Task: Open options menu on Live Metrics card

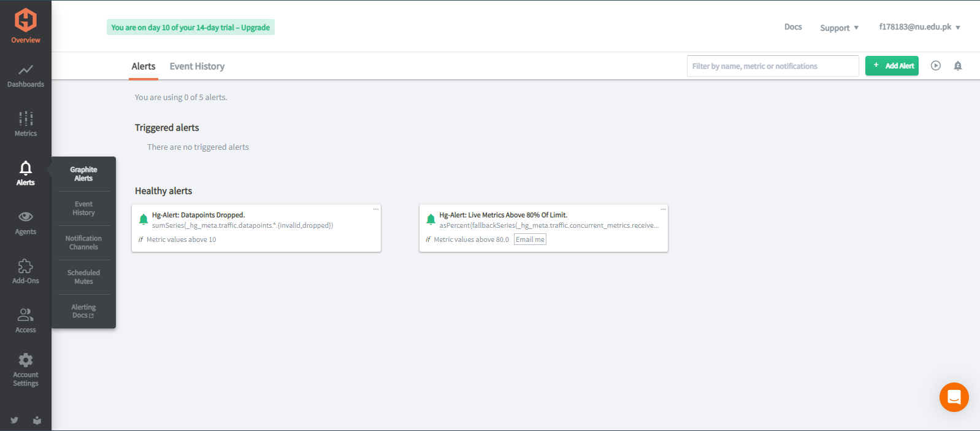Action: (663, 209)
